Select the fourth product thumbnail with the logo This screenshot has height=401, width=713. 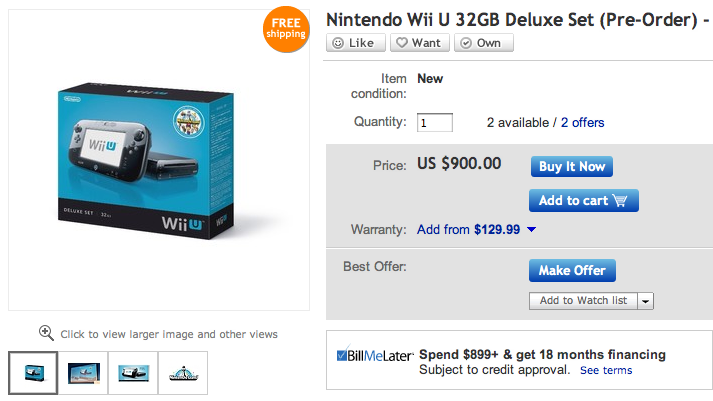pyautogui.click(x=183, y=373)
